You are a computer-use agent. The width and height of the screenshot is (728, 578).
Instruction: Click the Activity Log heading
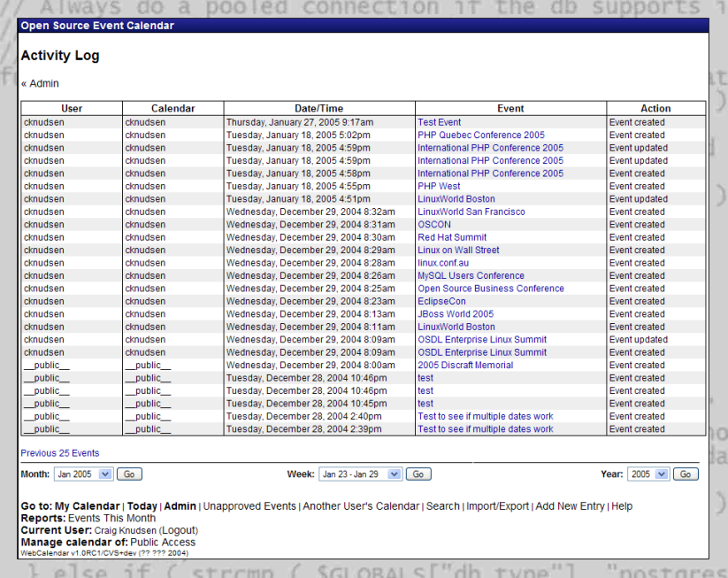click(60, 55)
